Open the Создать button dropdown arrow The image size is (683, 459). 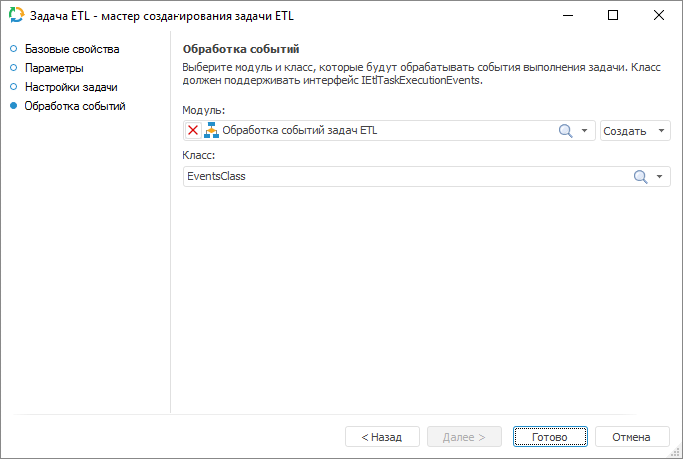point(662,131)
